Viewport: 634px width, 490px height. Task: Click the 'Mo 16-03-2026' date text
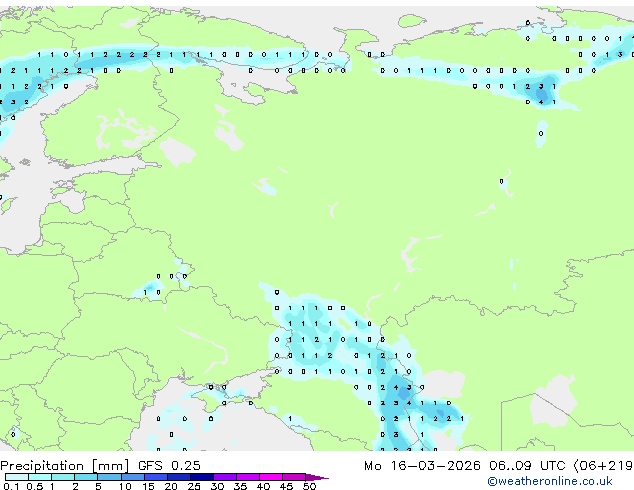pos(422,465)
